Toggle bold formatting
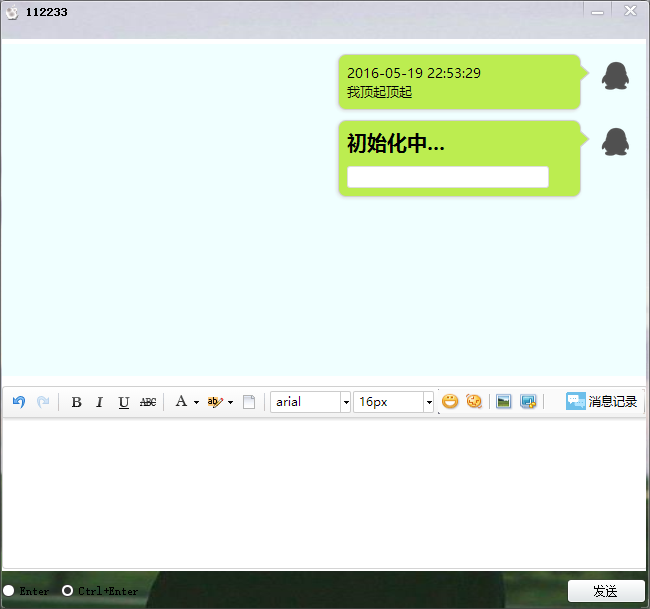650x609 pixels. tap(76, 402)
